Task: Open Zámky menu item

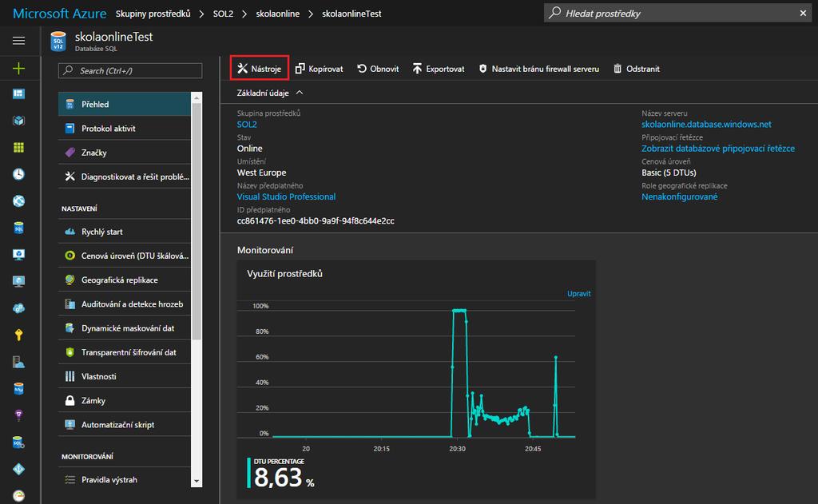Action: point(124,400)
